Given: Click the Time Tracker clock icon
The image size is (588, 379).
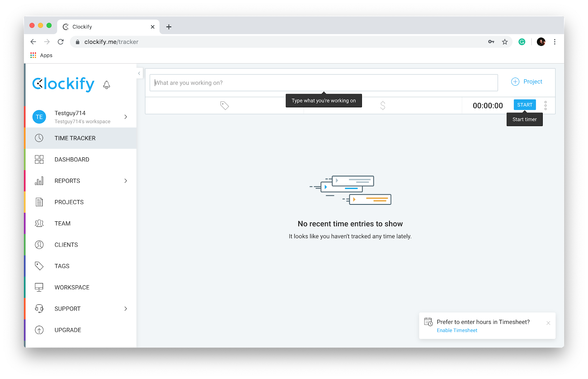Looking at the screenshot, I should [x=39, y=138].
